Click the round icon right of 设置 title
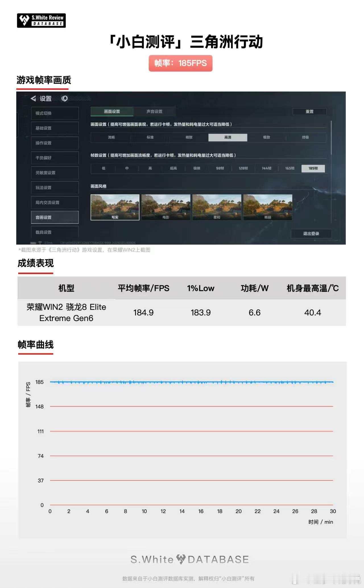The width and height of the screenshot is (364, 588). [x=65, y=98]
